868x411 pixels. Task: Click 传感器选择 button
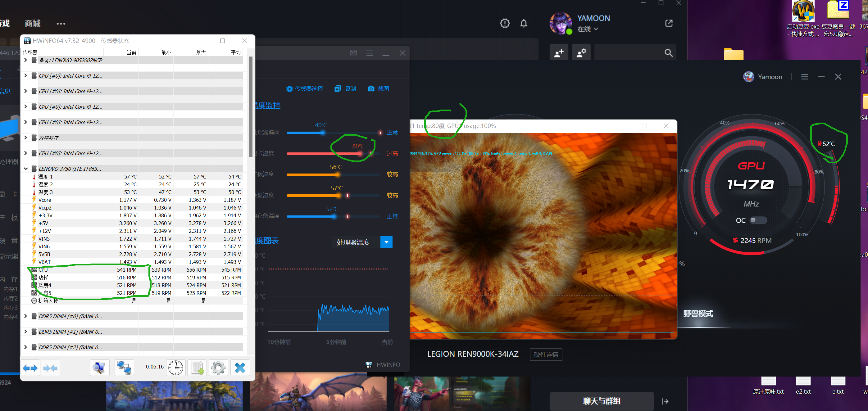tap(304, 88)
